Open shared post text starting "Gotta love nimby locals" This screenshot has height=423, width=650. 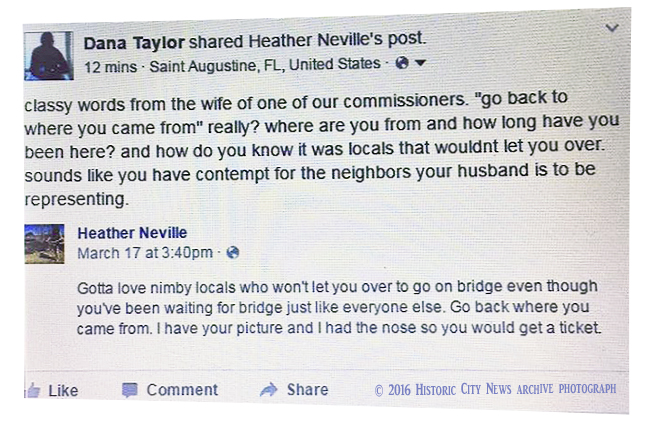(x=339, y=307)
